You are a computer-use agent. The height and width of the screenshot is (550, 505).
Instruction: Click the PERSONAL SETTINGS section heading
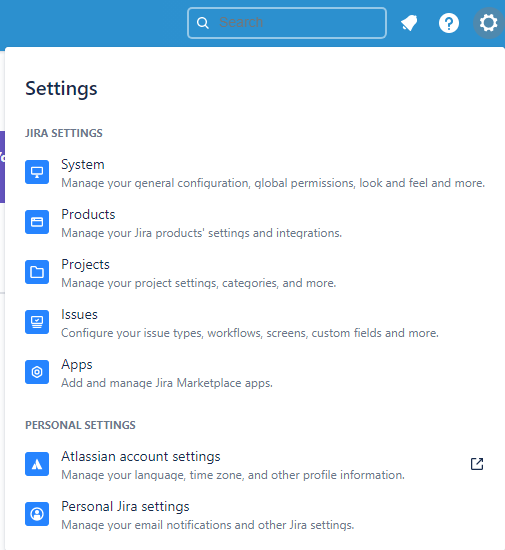click(80, 425)
